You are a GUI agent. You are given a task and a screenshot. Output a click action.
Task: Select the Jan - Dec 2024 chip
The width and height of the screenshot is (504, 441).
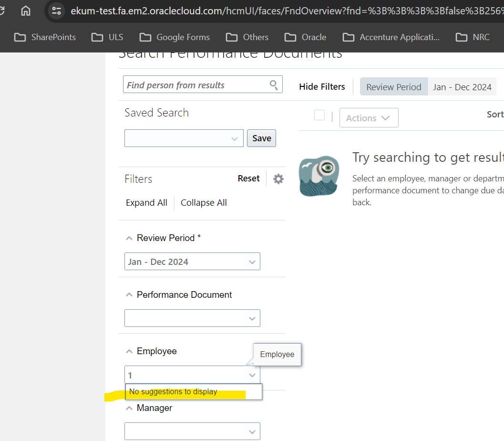[x=462, y=86]
